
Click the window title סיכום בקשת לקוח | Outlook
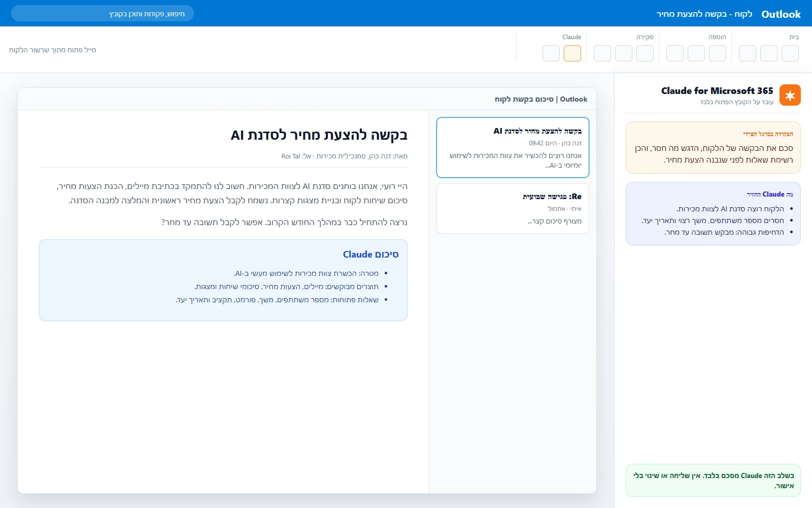point(541,99)
